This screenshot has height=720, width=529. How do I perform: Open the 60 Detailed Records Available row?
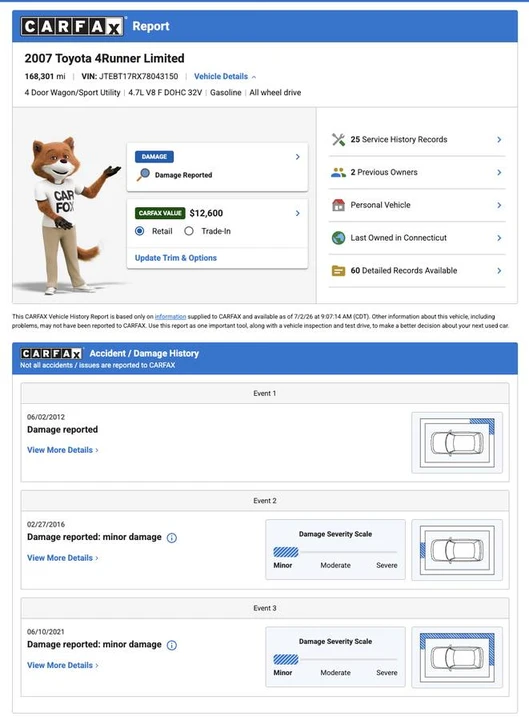tap(417, 271)
